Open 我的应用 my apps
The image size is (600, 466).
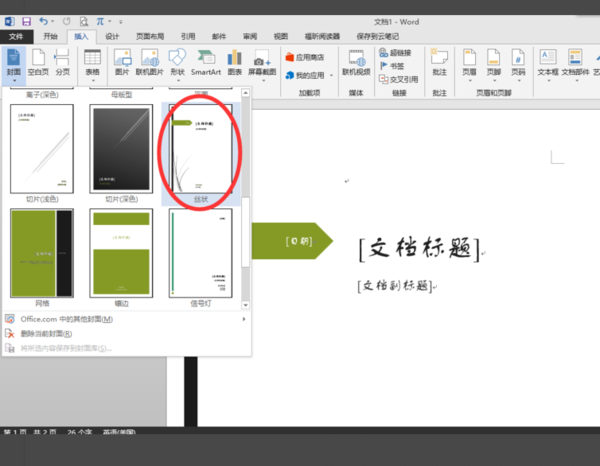(305, 75)
